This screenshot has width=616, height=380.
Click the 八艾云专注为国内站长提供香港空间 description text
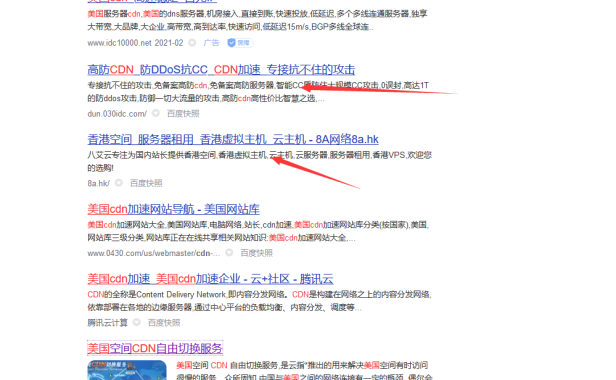(x=260, y=162)
